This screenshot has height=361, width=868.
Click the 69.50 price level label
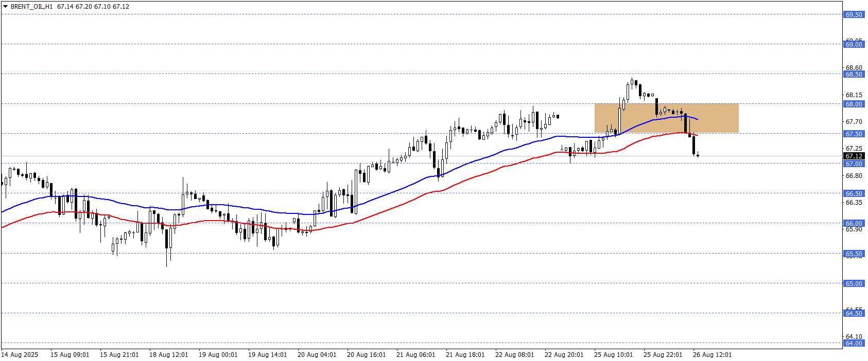pos(854,14)
